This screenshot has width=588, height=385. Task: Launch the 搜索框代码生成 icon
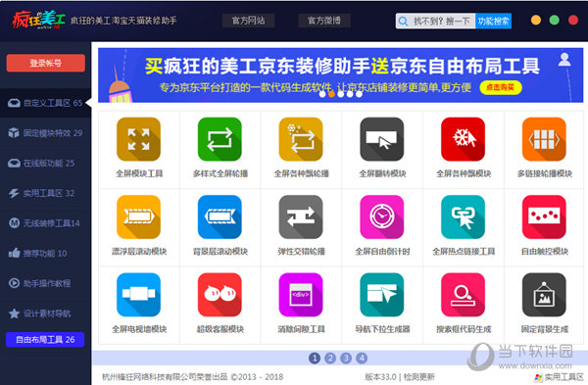tap(464, 295)
